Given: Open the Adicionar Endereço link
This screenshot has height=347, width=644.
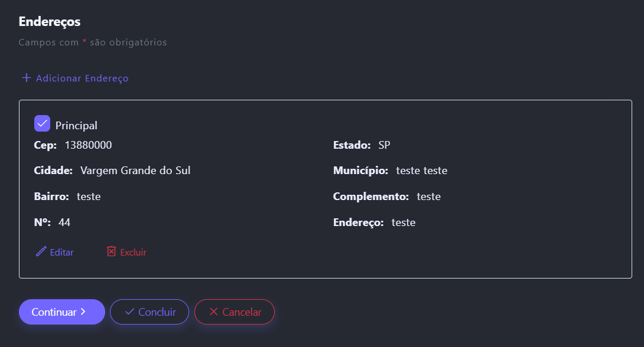Looking at the screenshot, I should pyautogui.click(x=82, y=78).
